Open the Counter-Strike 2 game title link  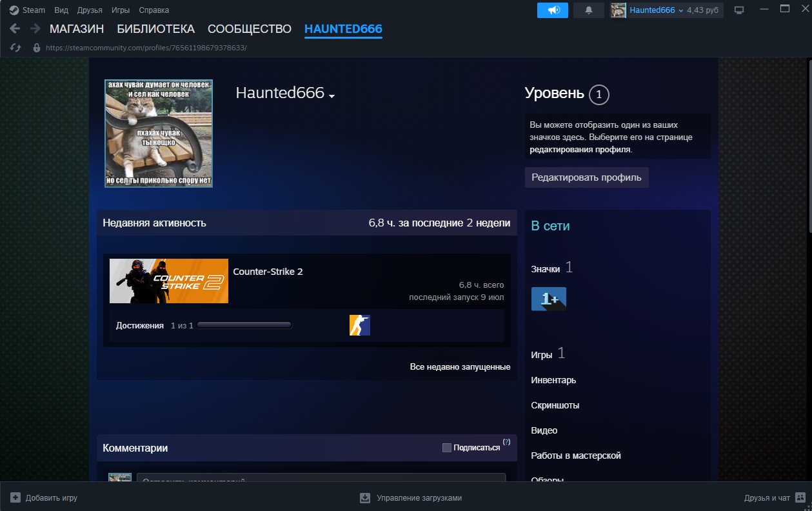pyautogui.click(x=268, y=272)
